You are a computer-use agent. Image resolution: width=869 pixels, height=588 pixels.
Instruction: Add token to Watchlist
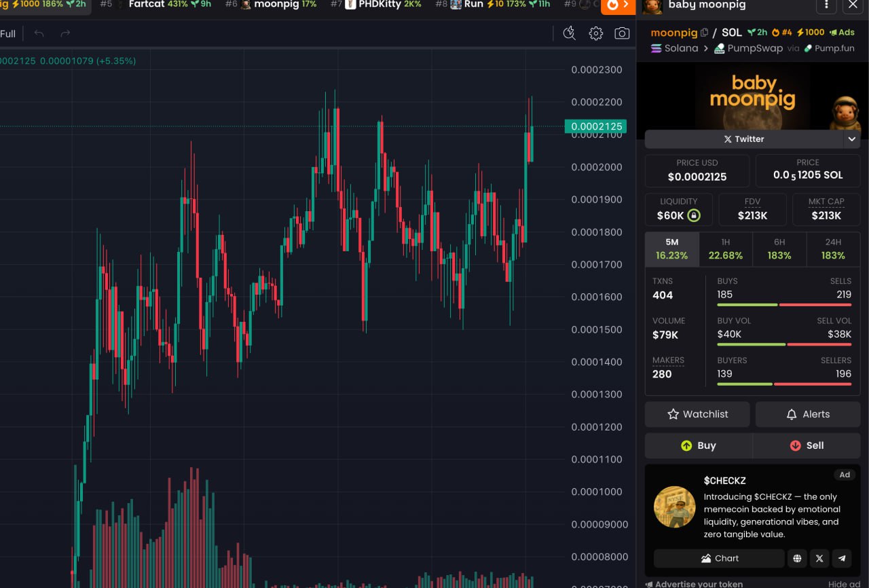tap(697, 414)
